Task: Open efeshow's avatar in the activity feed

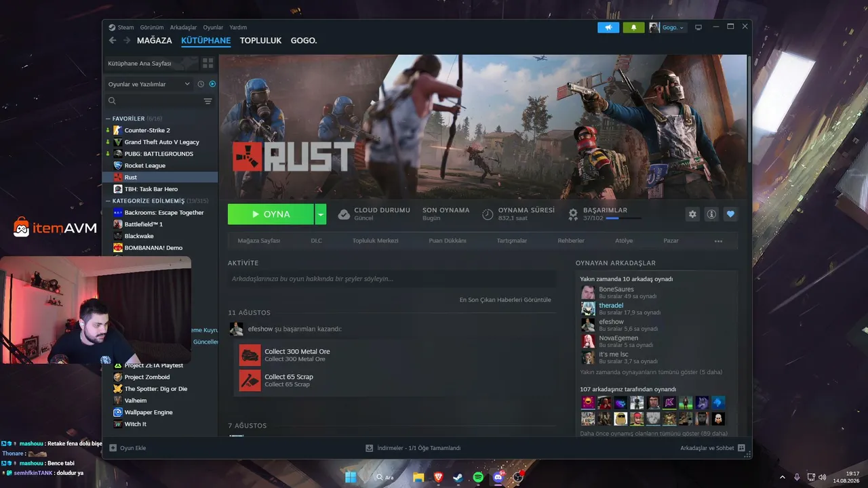Action: 236,329
